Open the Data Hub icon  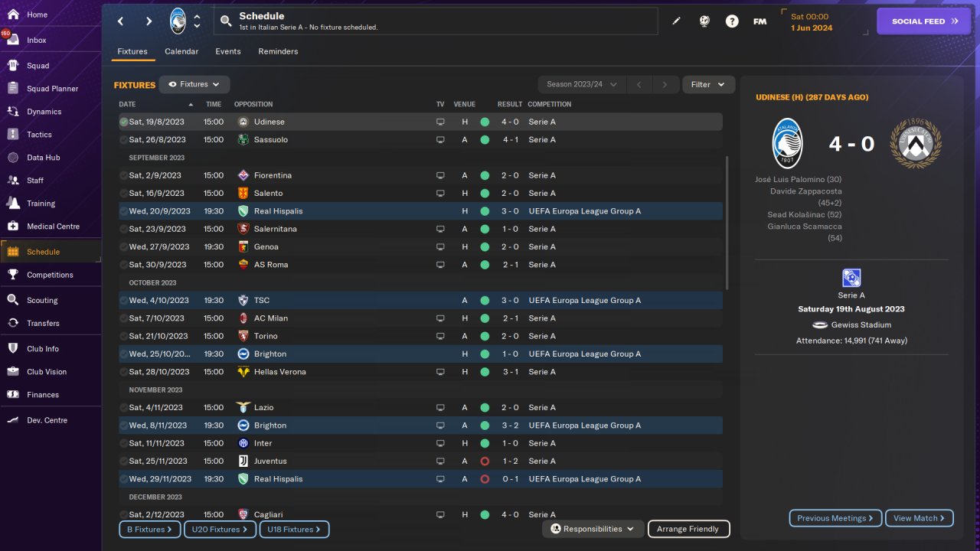tap(13, 158)
